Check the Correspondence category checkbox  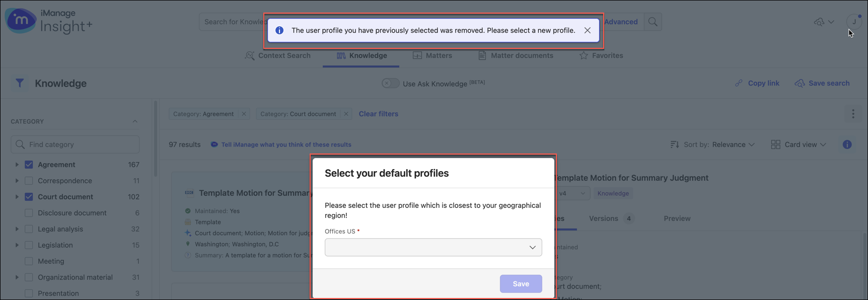29,181
